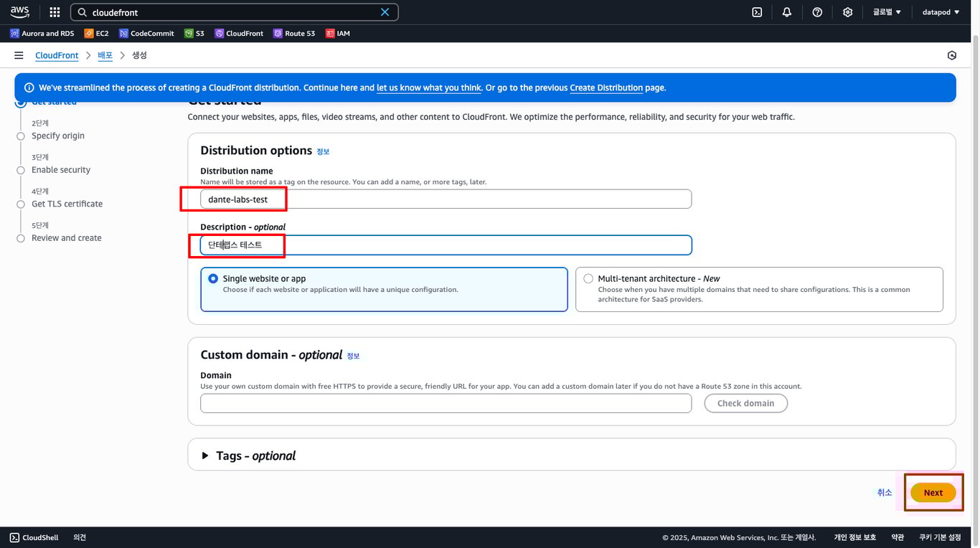Open CloudShell from the top bar icon
This screenshot has width=980, height=548.
(x=757, y=12)
